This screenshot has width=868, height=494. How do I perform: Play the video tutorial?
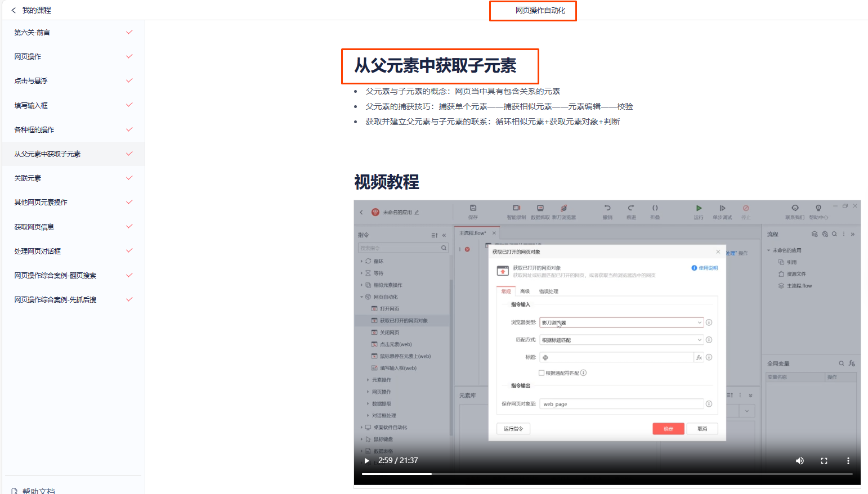pos(367,461)
